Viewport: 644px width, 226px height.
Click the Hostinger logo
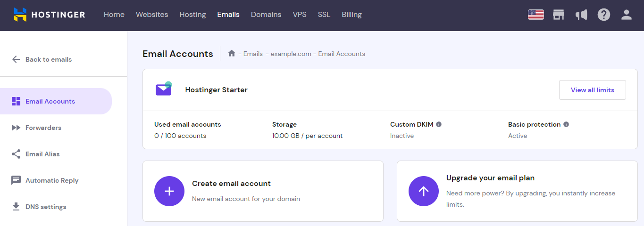(x=50, y=15)
